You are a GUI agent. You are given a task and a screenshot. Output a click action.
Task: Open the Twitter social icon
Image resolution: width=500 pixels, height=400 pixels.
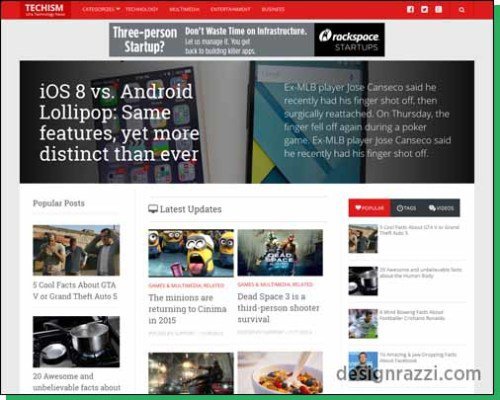[424, 9]
